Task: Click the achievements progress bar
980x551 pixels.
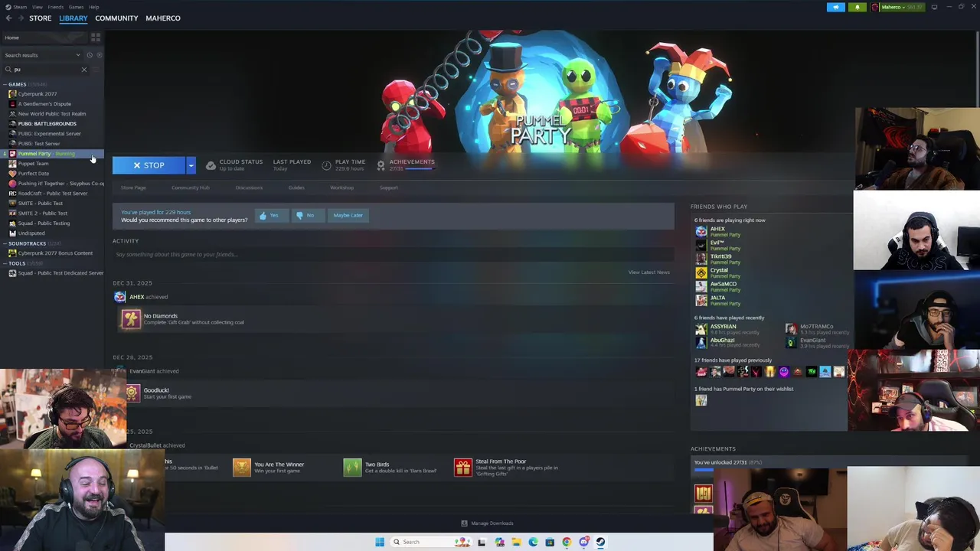Action: [418, 169]
